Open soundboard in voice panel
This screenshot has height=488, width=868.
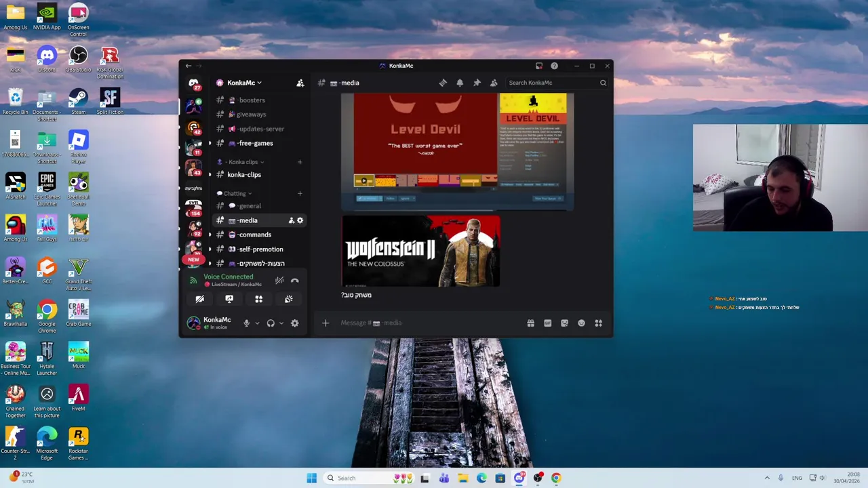(x=289, y=299)
